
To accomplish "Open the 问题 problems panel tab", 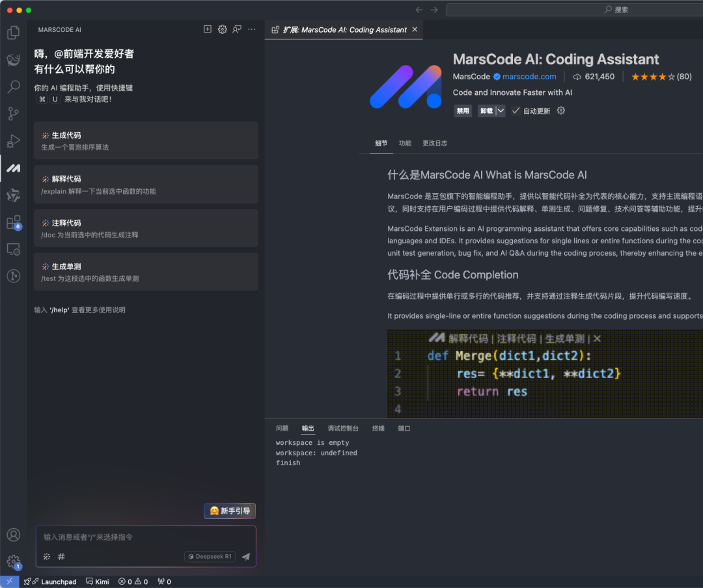I will click(282, 429).
